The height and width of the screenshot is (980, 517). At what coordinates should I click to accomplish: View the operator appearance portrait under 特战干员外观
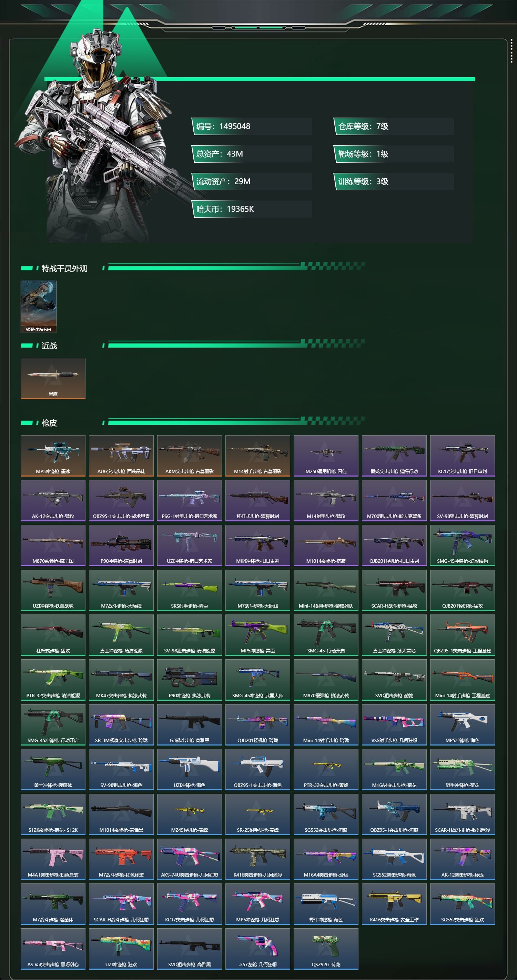(x=38, y=307)
